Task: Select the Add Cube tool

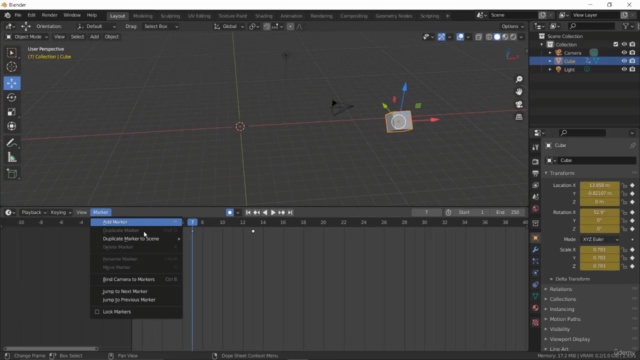Action: [x=11, y=174]
